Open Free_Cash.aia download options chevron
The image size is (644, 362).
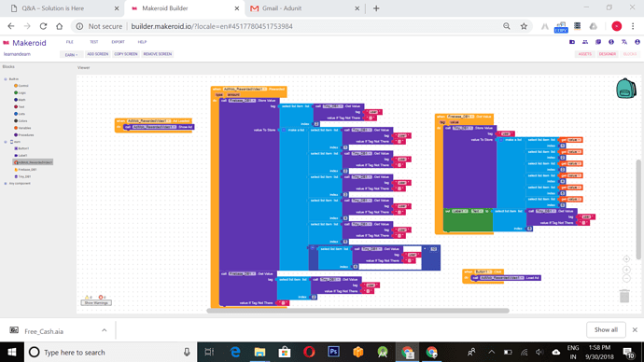pyautogui.click(x=105, y=330)
